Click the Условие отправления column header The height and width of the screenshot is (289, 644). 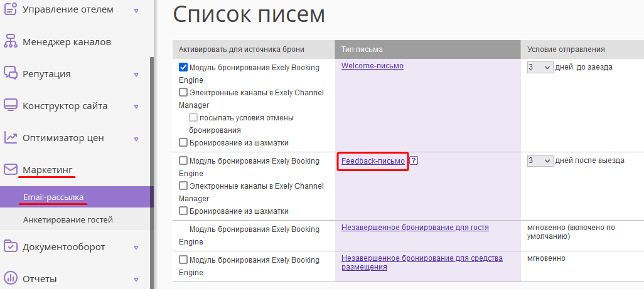(582, 50)
